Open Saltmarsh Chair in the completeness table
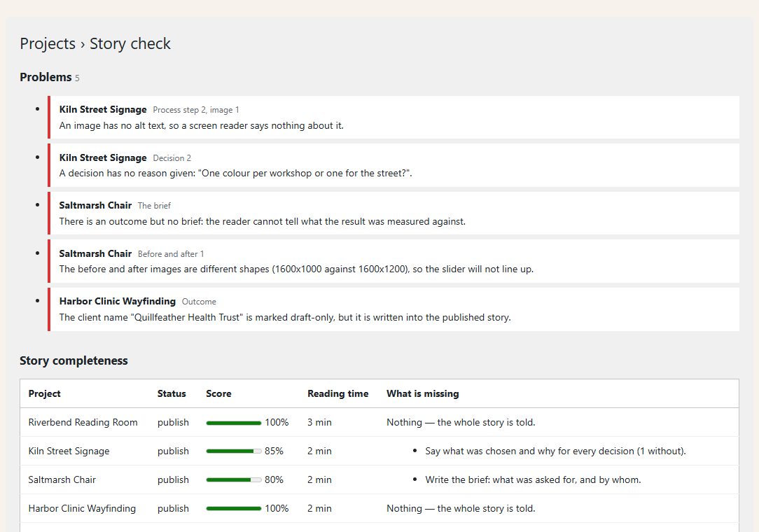 point(62,479)
